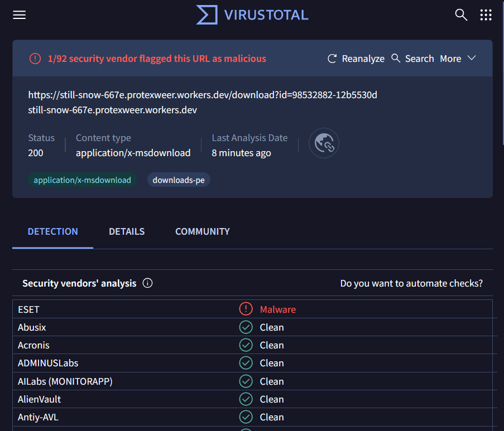This screenshot has width=504, height=431.
Task: Click the content type value application/x-msdownload
Action: pyautogui.click(x=133, y=153)
